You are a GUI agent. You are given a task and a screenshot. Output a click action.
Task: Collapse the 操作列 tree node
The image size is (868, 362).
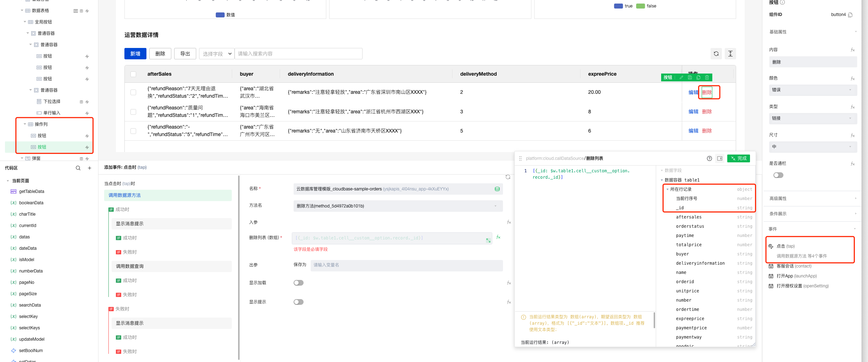pos(25,124)
